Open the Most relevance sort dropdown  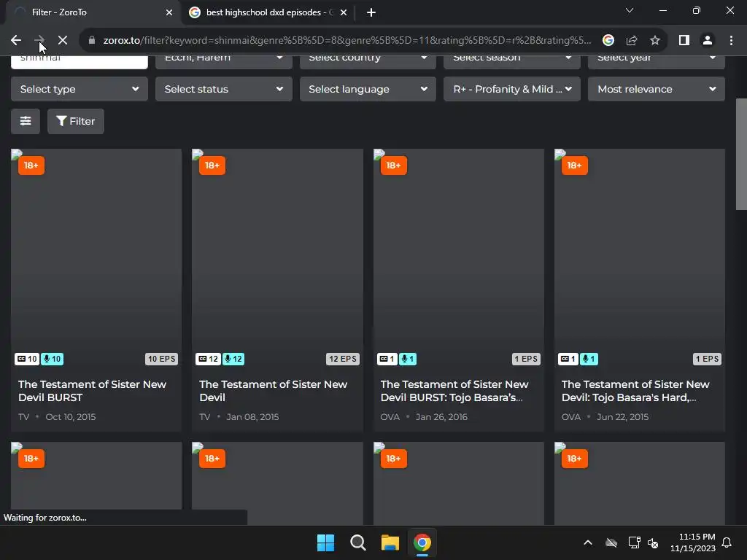(x=656, y=89)
